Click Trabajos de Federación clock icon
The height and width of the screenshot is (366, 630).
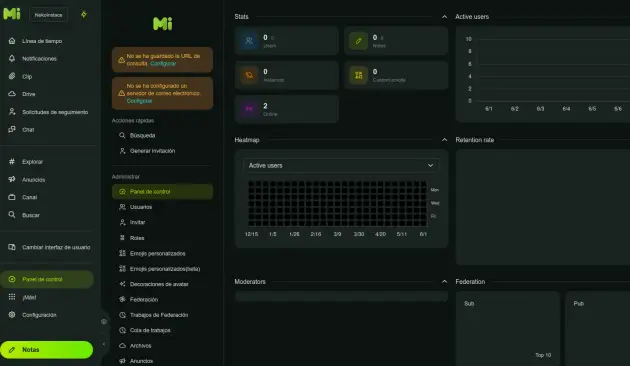[x=123, y=315]
